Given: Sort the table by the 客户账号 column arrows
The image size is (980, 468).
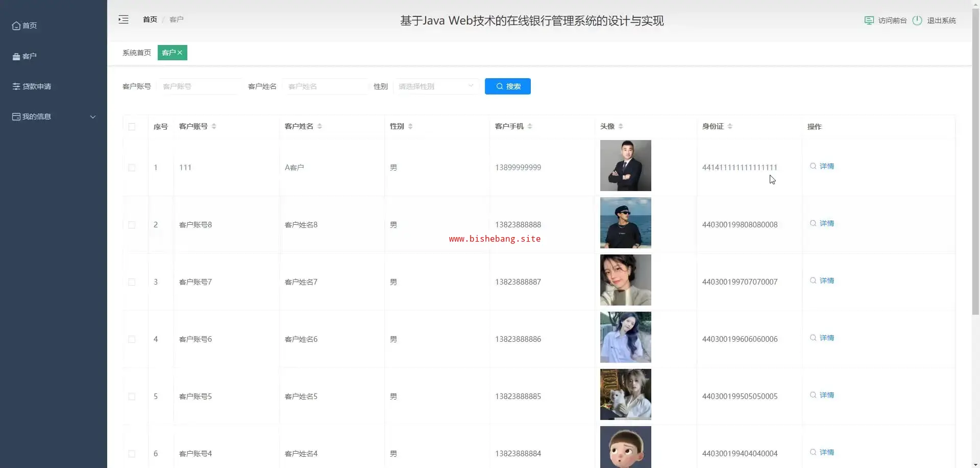Looking at the screenshot, I should (214, 126).
